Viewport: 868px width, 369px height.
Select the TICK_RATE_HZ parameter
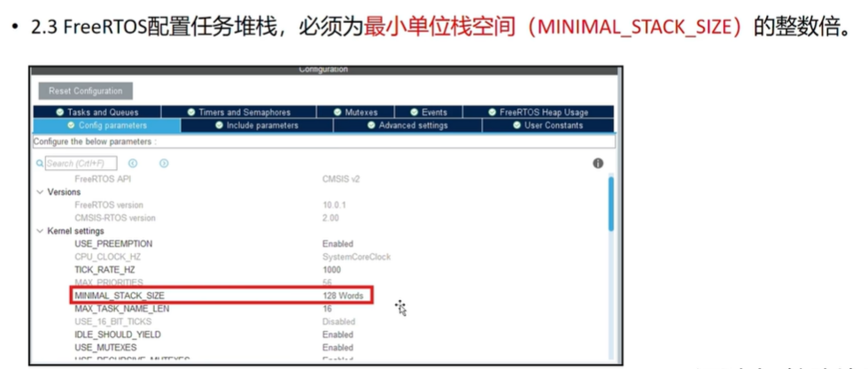(x=105, y=270)
